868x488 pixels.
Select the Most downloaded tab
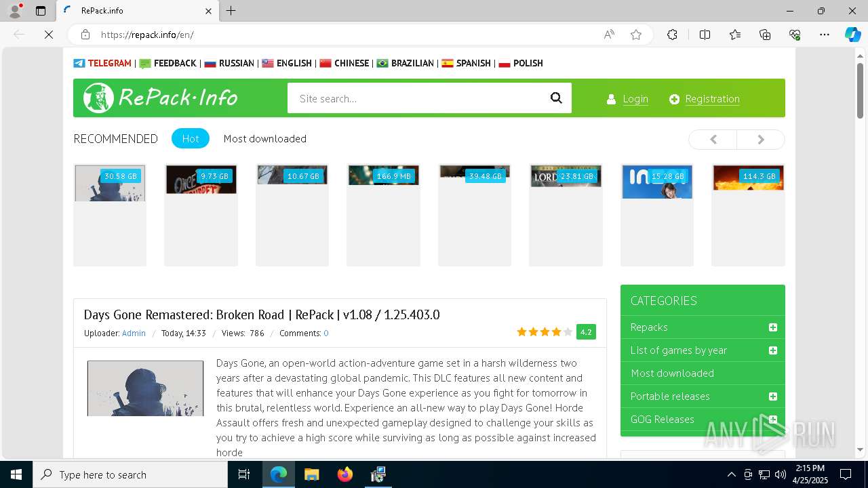265,138
